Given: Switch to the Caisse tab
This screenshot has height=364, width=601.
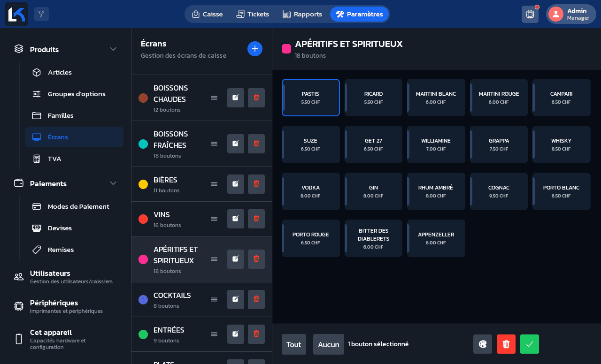Looking at the screenshot, I should click(x=207, y=14).
